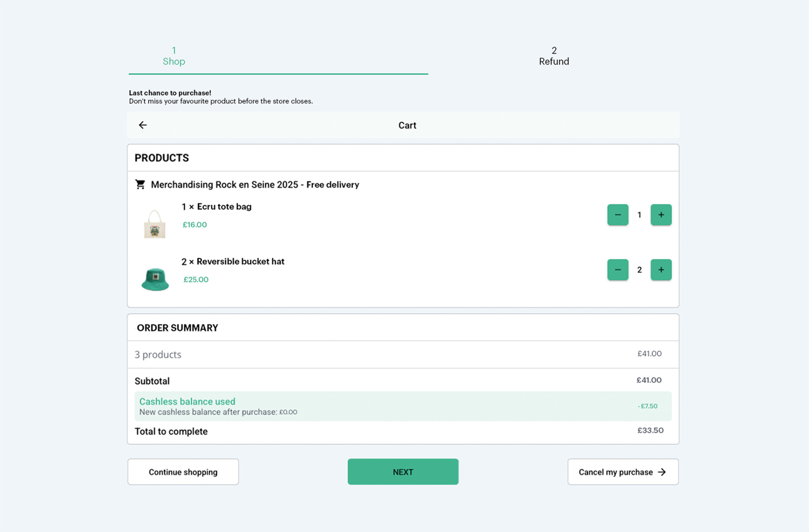Open the green bucket hat thumbnail

pyautogui.click(x=155, y=279)
